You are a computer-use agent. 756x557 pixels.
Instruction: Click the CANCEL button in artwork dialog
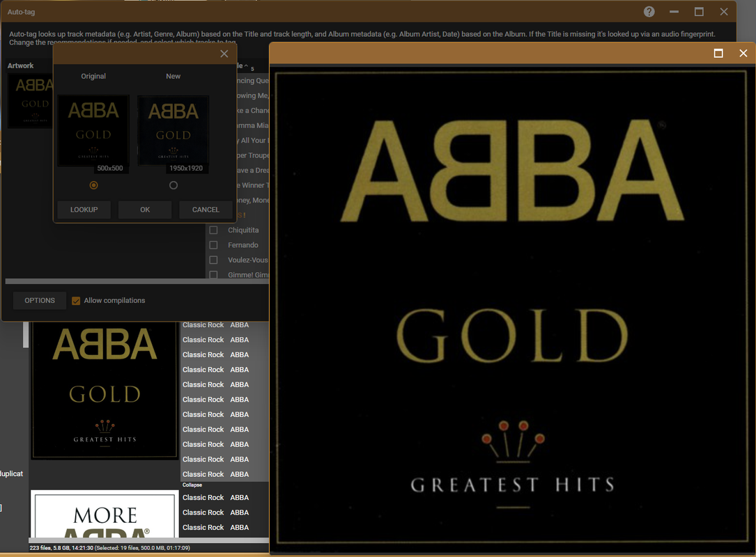[206, 210]
